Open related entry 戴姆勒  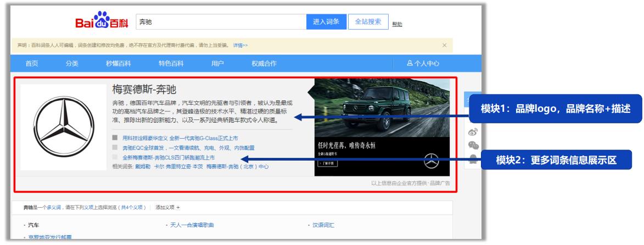pos(142,167)
